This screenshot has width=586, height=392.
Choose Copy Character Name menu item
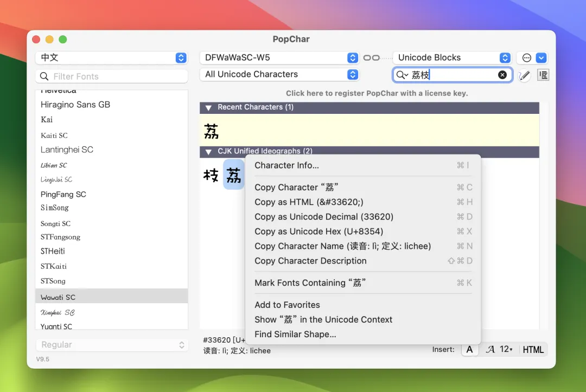pyautogui.click(x=362, y=246)
